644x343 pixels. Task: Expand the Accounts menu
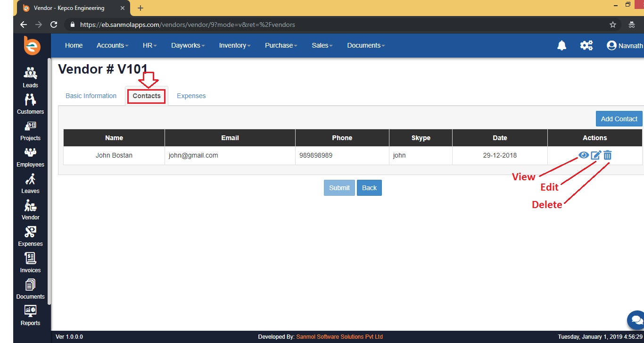(x=113, y=45)
